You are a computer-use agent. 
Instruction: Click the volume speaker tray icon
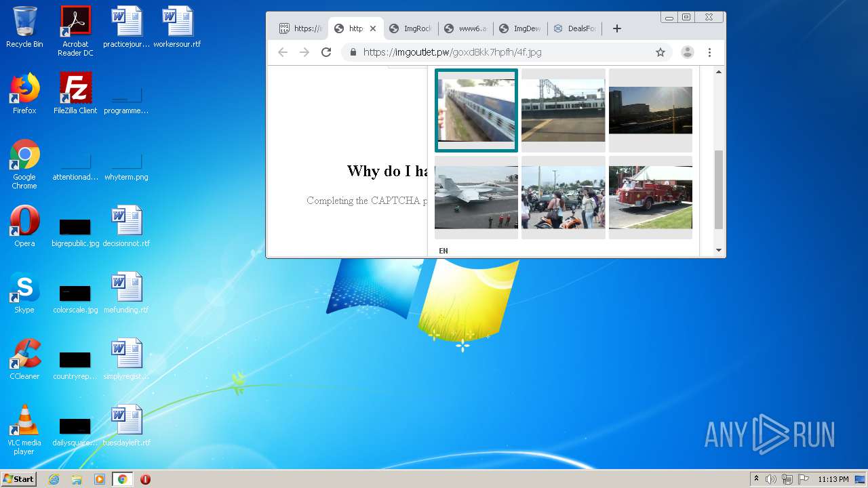tap(771, 479)
